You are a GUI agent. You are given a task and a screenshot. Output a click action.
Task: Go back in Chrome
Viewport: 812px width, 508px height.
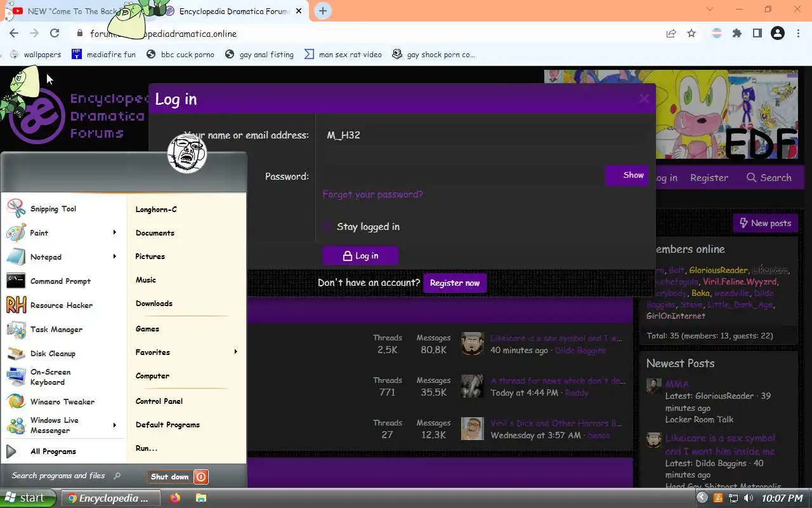[x=14, y=34]
